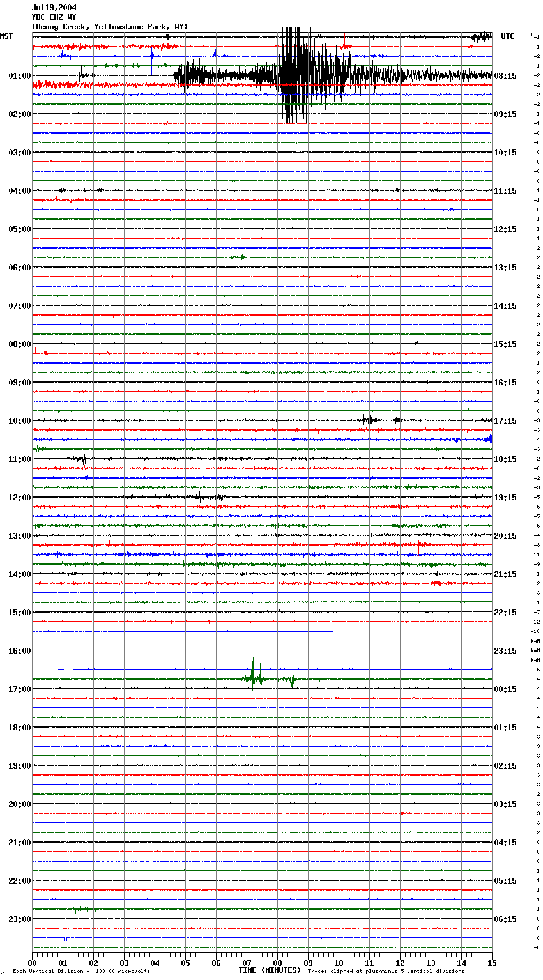Click the 08:15 UTC time label

click(505, 76)
